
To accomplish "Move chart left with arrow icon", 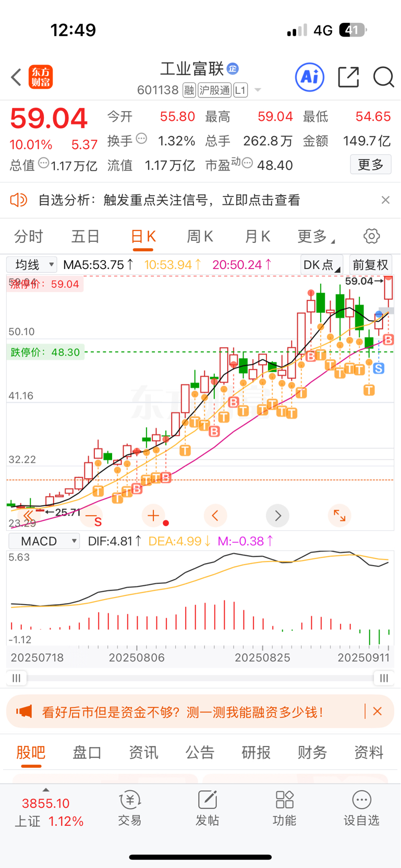I will (215, 516).
